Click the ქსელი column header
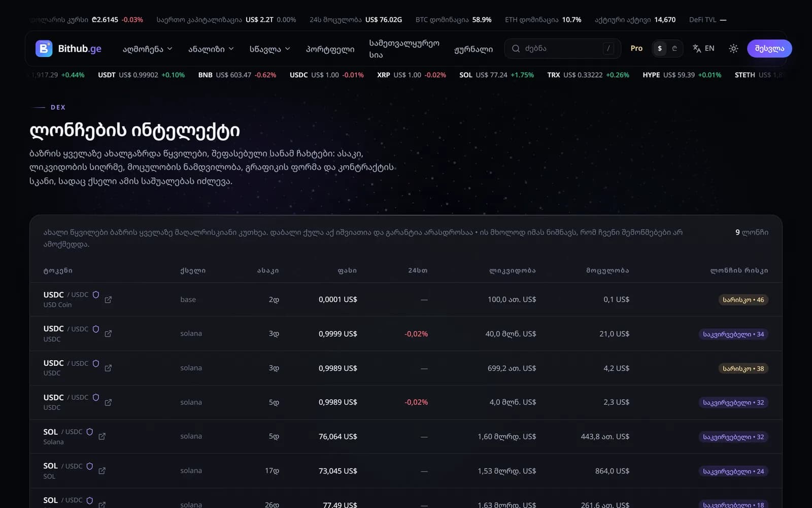The height and width of the screenshot is (508, 812). coord(193,270)
